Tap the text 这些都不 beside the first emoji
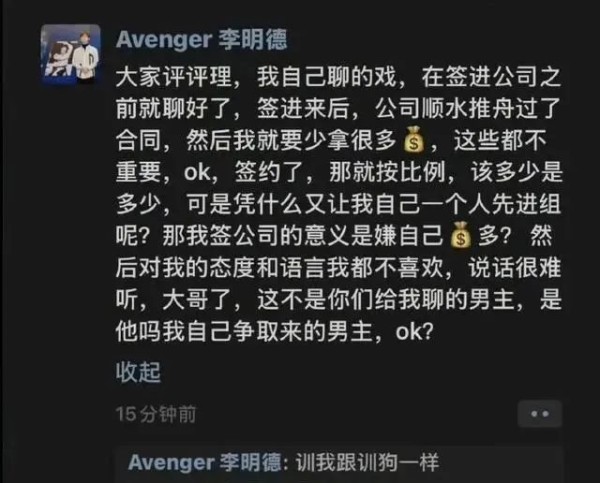The height and width of the screenshot is (483, 600). tap(500, 140)
